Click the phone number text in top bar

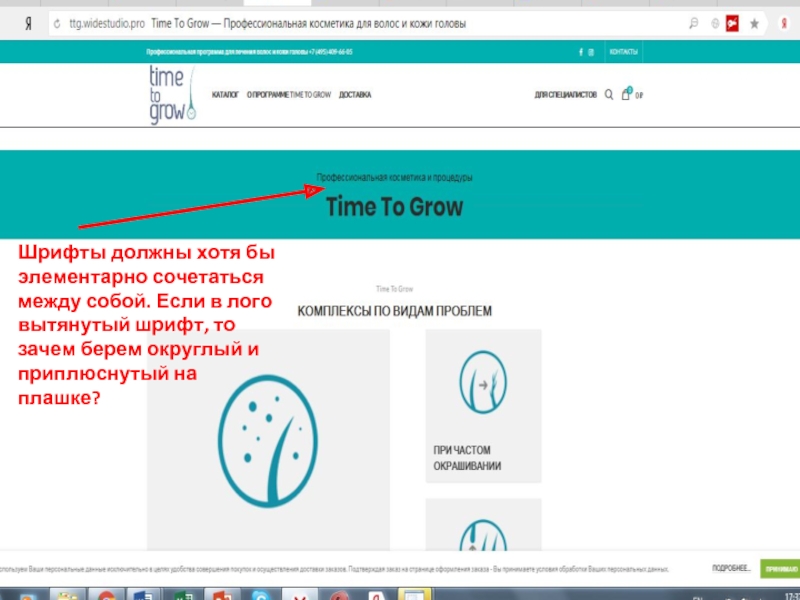click(x=331, y=52)
